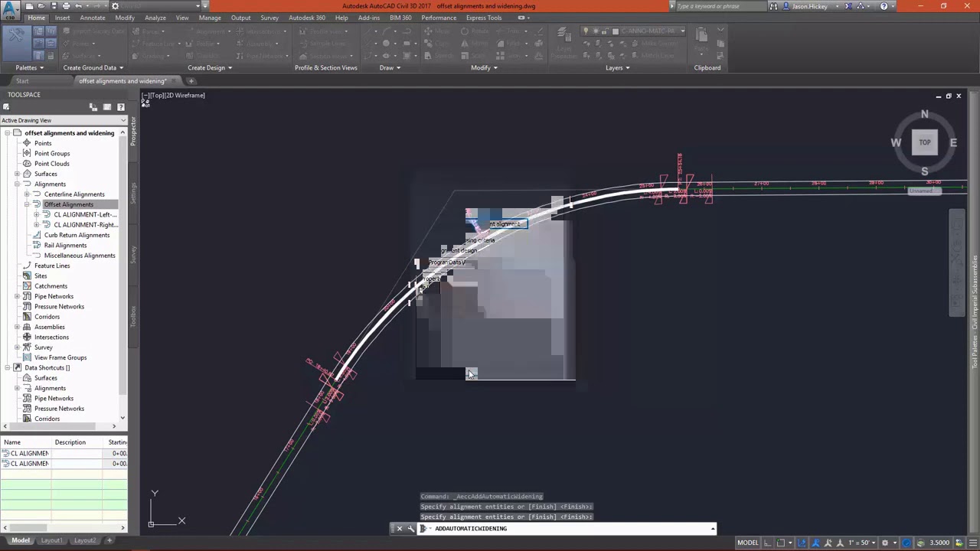This screenshot has width=980, height=551.
Task: Click the Autodesk Exchange X icon in title bar
Action: pyautogui.click(x=848, y=6)
